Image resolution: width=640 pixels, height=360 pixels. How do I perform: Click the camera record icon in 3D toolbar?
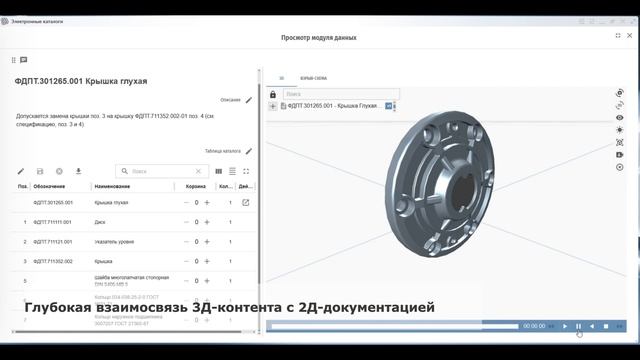(x=620, y=155)
